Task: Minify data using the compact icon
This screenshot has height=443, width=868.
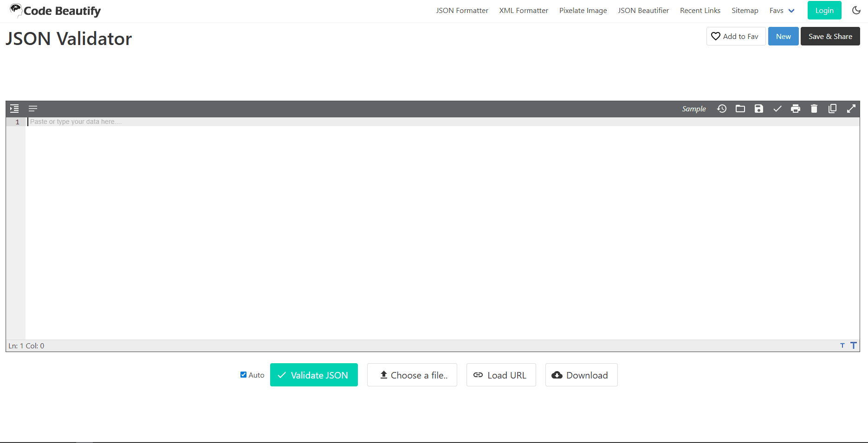Action: click(x=32, y=108)
